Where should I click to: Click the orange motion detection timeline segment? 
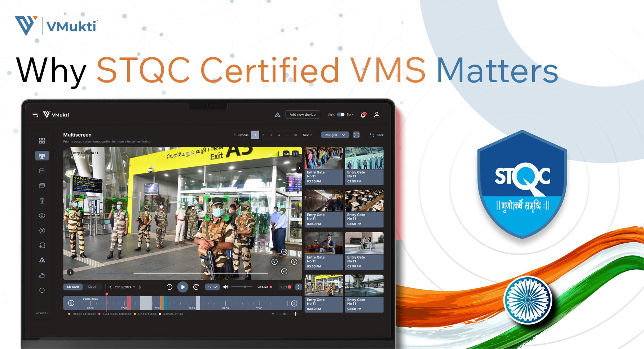click(162, 303)
